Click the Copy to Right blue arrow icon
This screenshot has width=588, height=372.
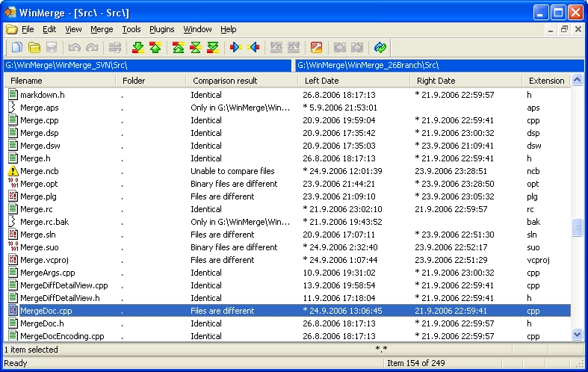(236, 48)
